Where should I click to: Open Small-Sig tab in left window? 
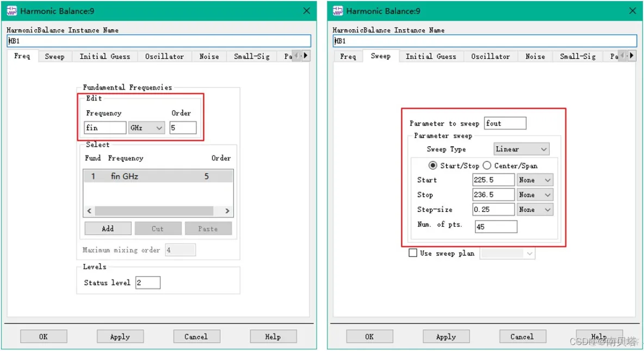[x=252, y=57]
